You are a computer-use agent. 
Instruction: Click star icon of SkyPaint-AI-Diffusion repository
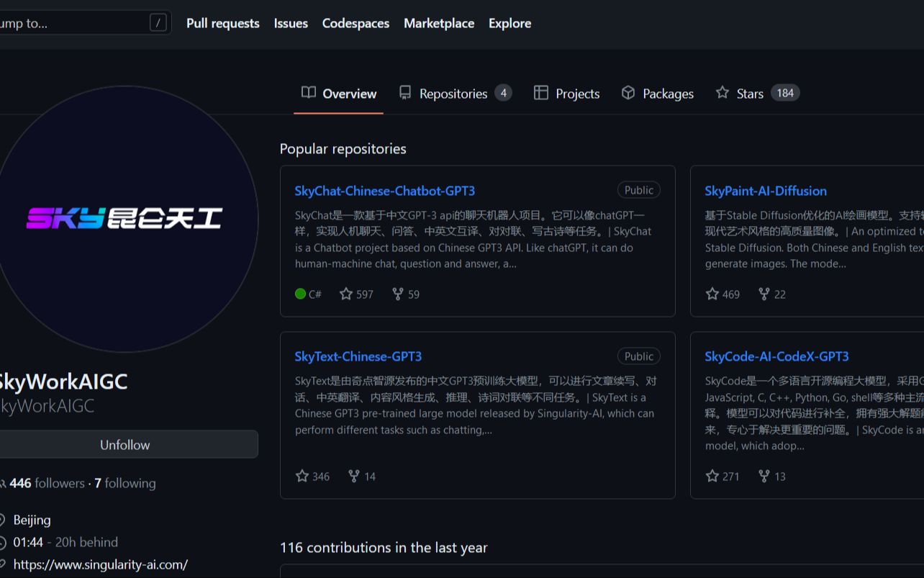[x=712, y=294]
